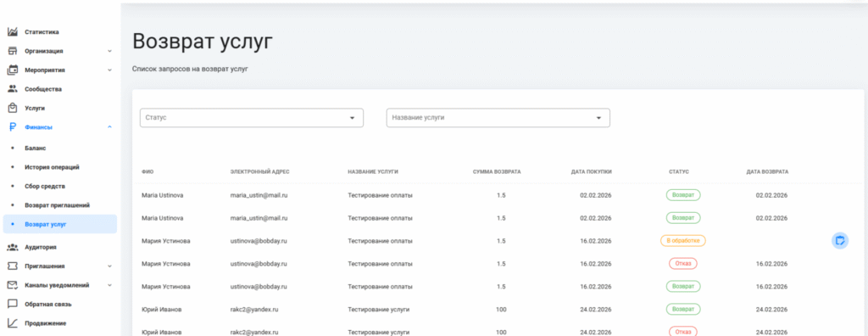The width and height of the screenshot is (868, 336).
Task: Click the Статистика chart icon
Action: 13,32
